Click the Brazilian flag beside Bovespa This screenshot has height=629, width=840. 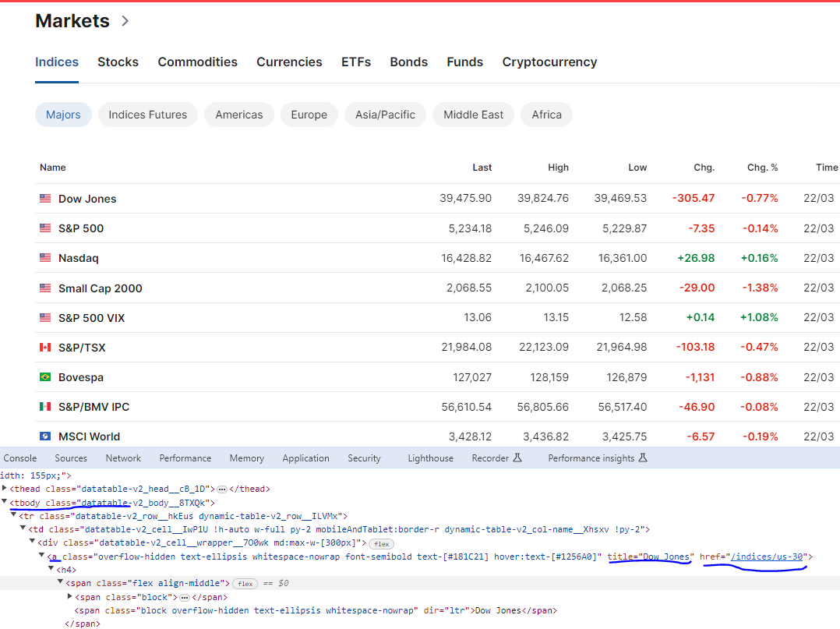45,376
